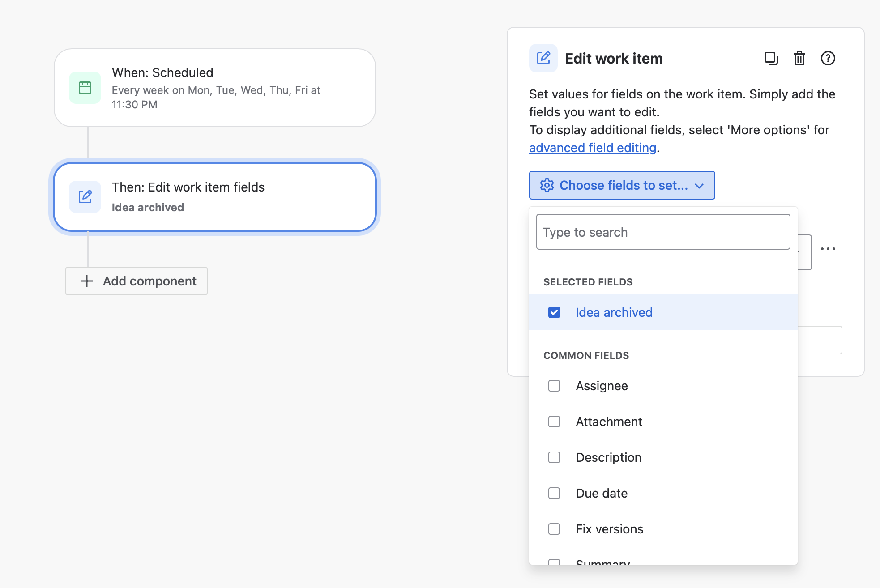Select Then: Edit work item fields card

215,197
